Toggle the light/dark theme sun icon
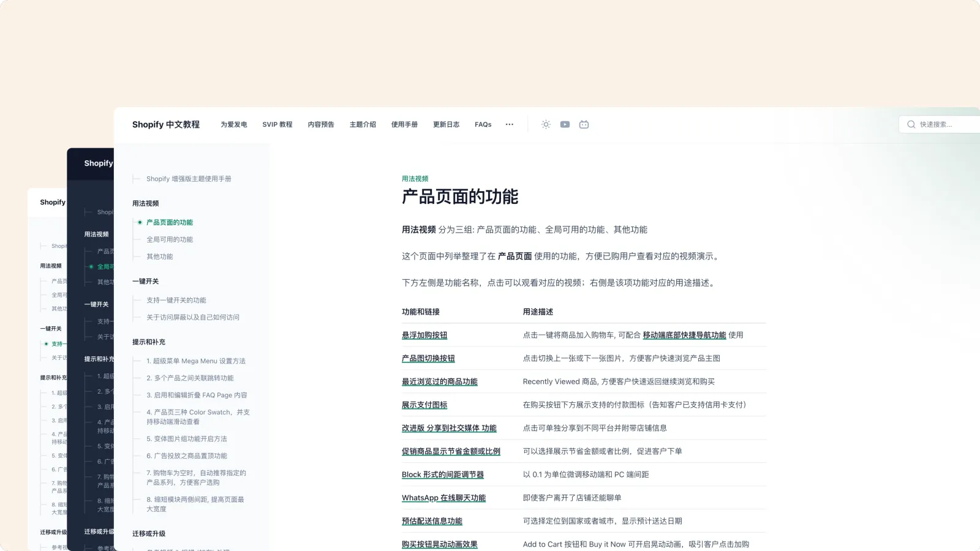The width and height of the screenshot is (980, 551). (x=546, y=124)
